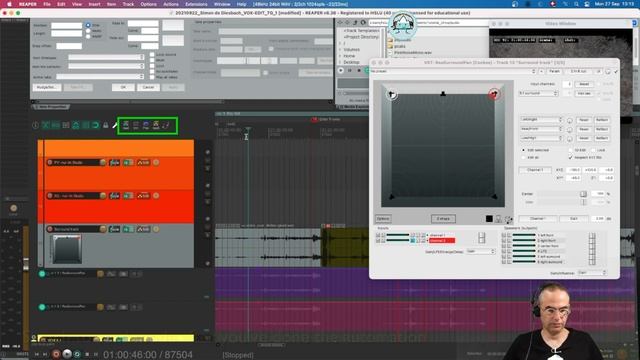
Task: Open the Low/High parameter dropdown
Action: [541, 138]
